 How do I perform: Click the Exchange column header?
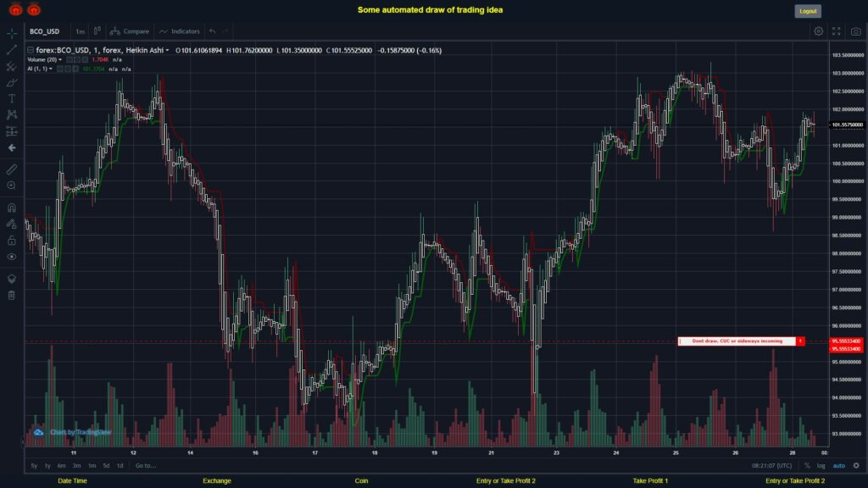click(217, 481)
